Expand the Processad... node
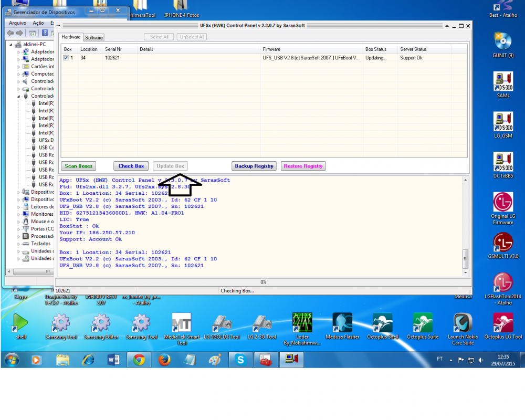This screenshot has height=420, width=525. [19, 236]
